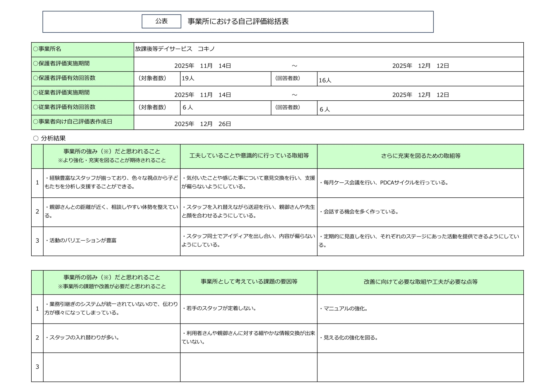This screenshot has height=392, width=555.
Task: Click header 工夫していることや意識的に行っている取組等
Action: pos(249,156)
